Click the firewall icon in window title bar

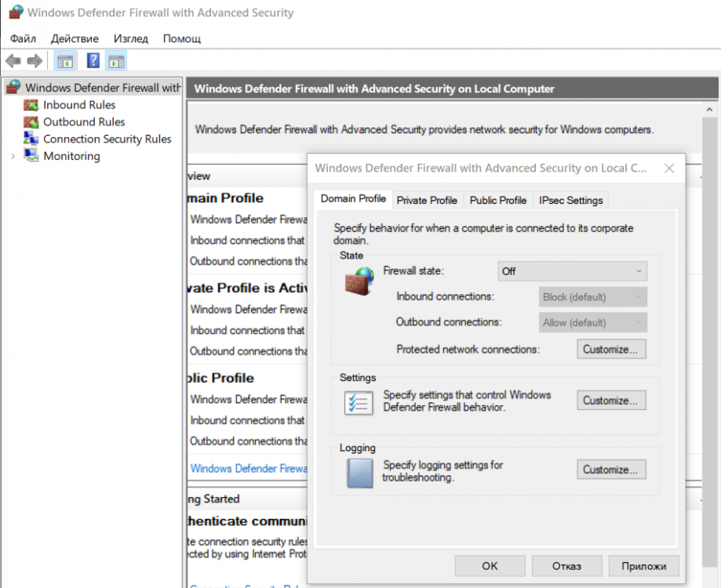tap(16, 13)
